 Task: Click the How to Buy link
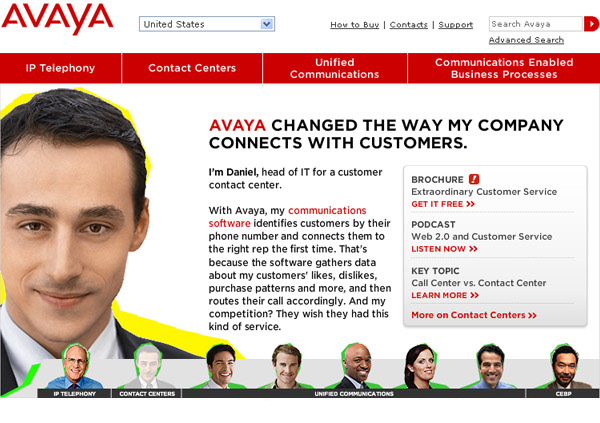(x=355, y=25)
